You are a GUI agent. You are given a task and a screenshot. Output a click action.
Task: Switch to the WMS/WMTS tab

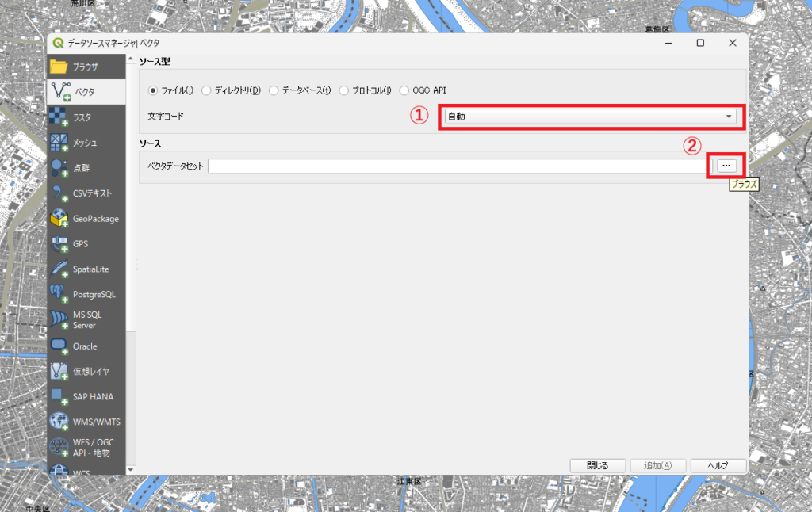86,422
